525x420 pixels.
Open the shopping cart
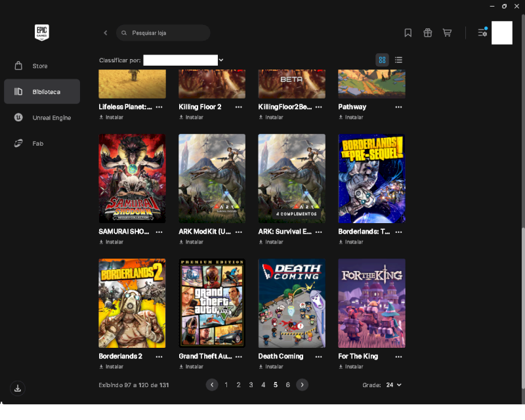click(447, 33)
